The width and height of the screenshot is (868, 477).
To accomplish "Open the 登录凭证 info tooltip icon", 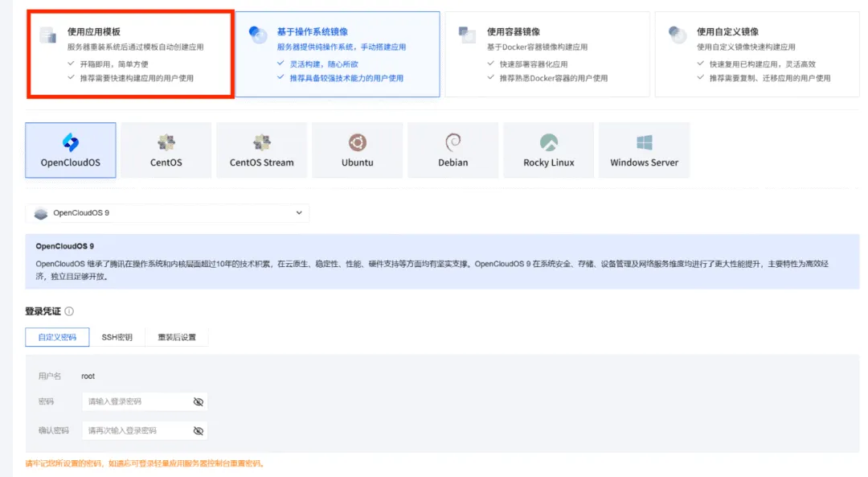I will coord(69,311).
